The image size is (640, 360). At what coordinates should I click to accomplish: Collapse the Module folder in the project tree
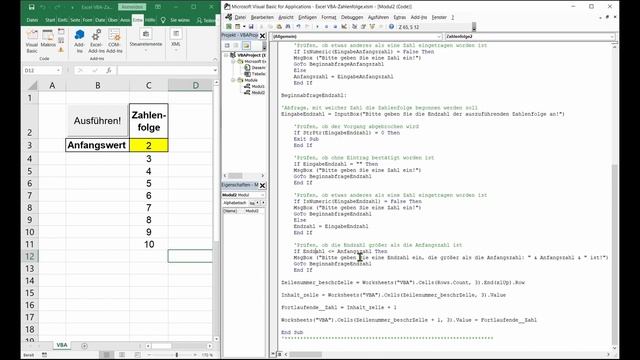tap(233, 80)
